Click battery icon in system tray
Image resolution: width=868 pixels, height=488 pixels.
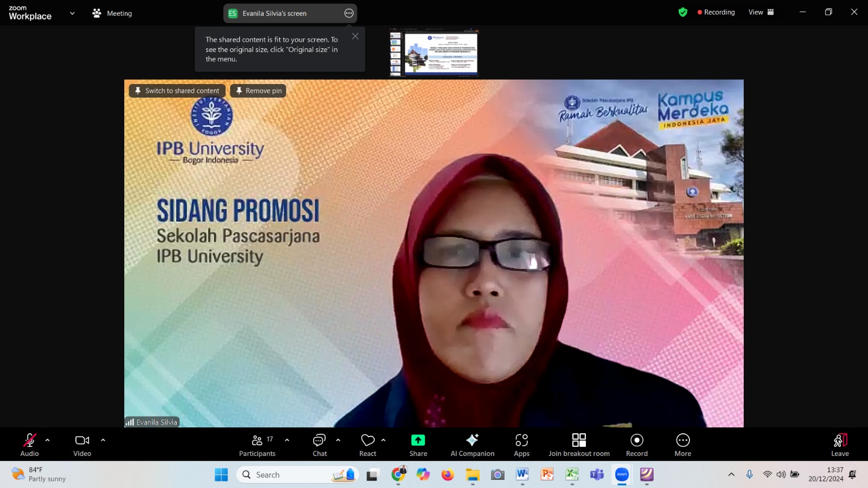point(795,474)
